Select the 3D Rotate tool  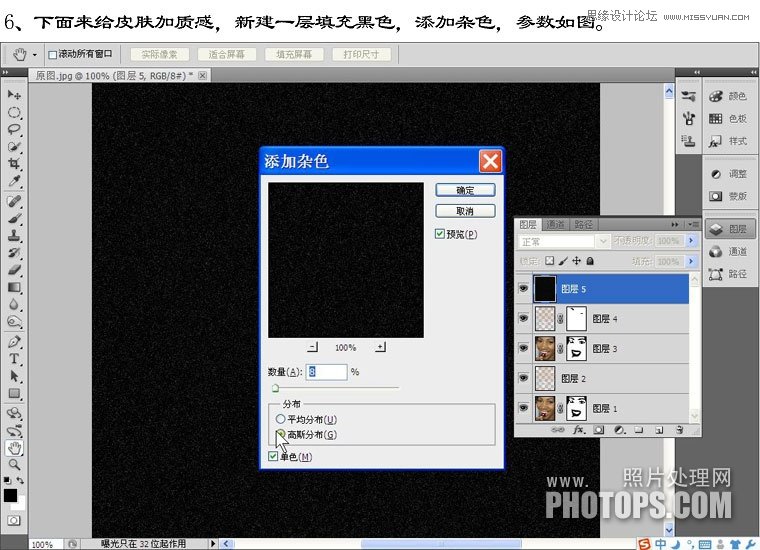pos(14,413)
